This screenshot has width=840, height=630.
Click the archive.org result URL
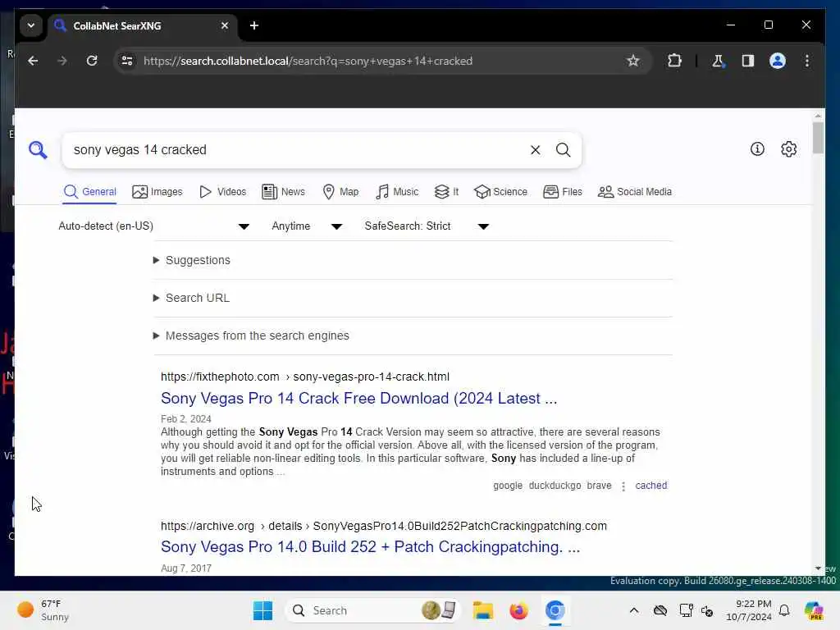click(x=384, y=526)
